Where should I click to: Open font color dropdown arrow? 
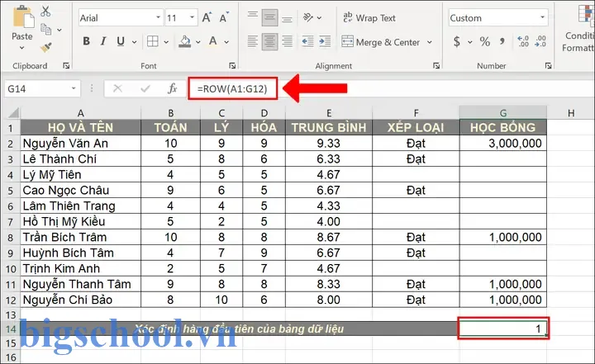[x=226, y=42]
